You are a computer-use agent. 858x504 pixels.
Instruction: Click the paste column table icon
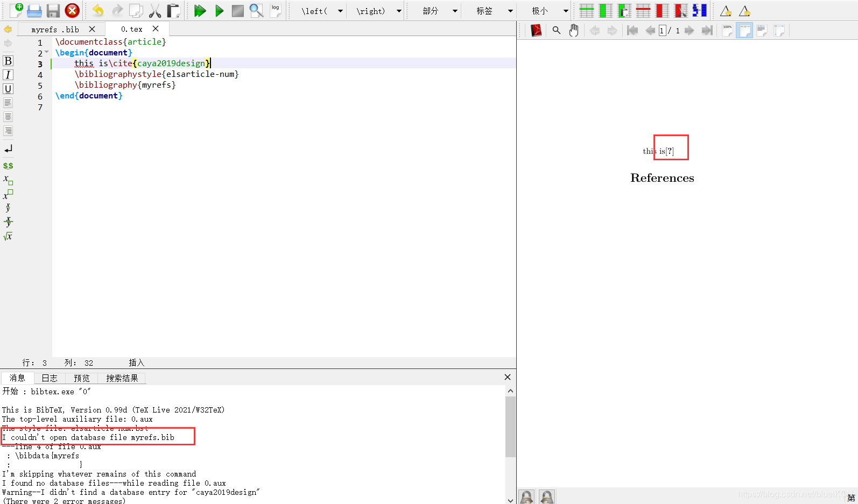coord(624,10)
